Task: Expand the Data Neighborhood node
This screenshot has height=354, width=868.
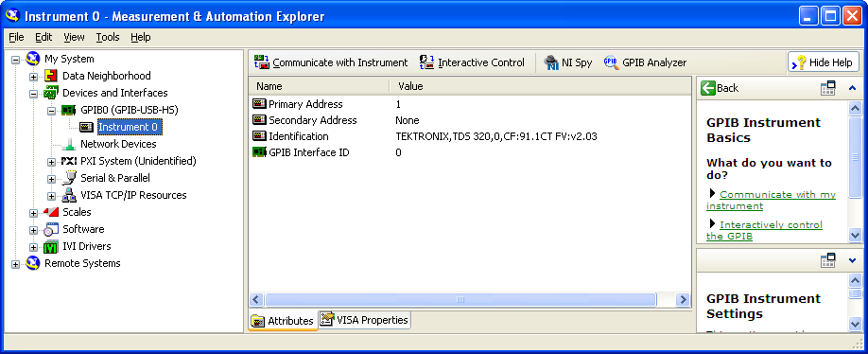Action: [x=33, y=77]
